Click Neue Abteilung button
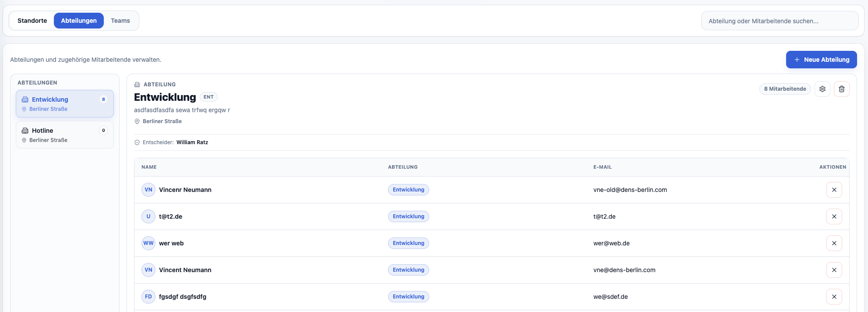The height and width of the screenshot is (312, 868). pyautogui.click(x=822, y=60)
